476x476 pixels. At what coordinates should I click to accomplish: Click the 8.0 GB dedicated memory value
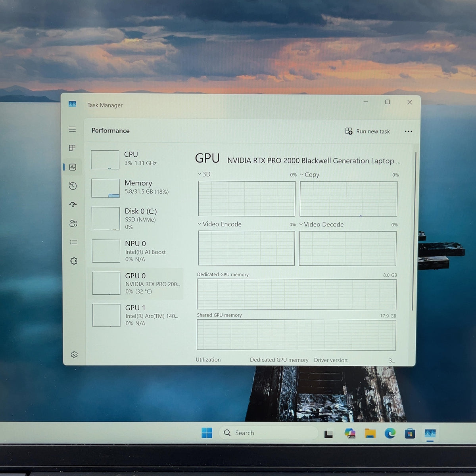390,275
